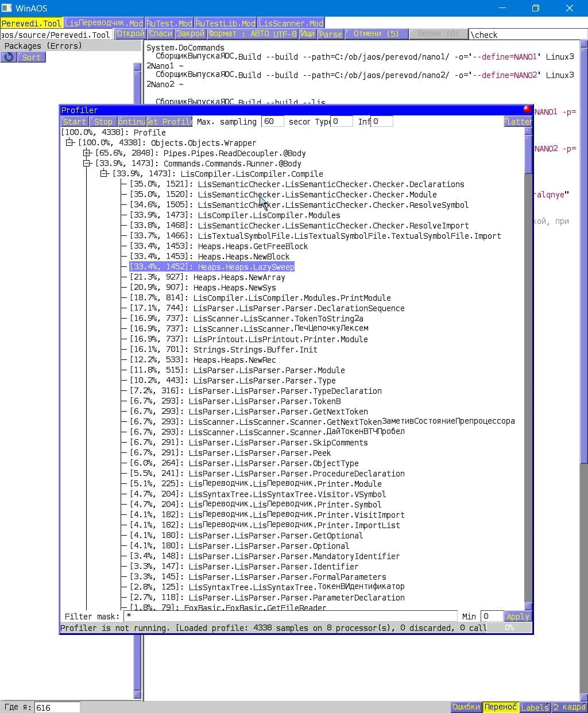Close the Profiler window with red button
The width and height of the screenshot is (588, 713).
(x=527, y=109)
